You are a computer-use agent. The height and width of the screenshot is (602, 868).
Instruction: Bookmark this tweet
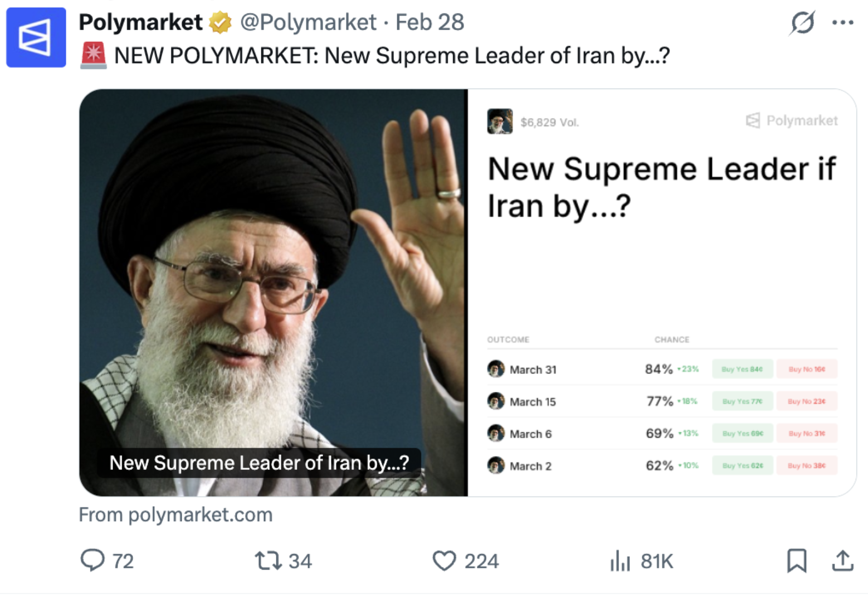797,560
